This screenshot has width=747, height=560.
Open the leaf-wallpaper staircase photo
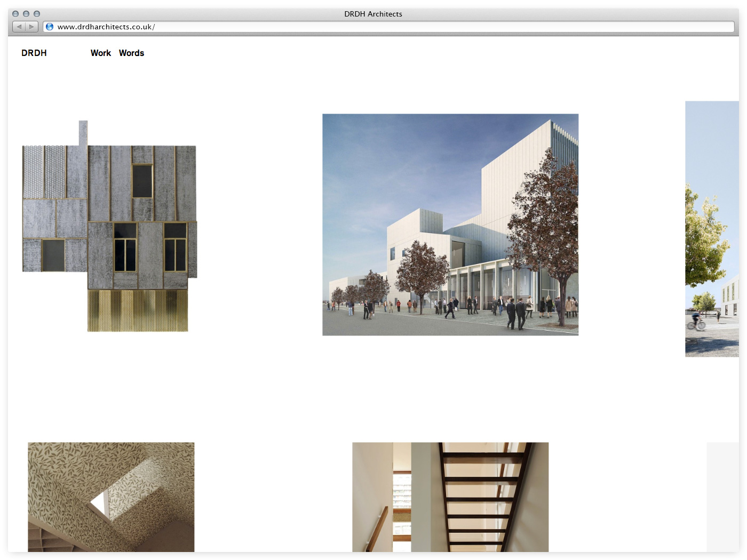click(111, 497)
